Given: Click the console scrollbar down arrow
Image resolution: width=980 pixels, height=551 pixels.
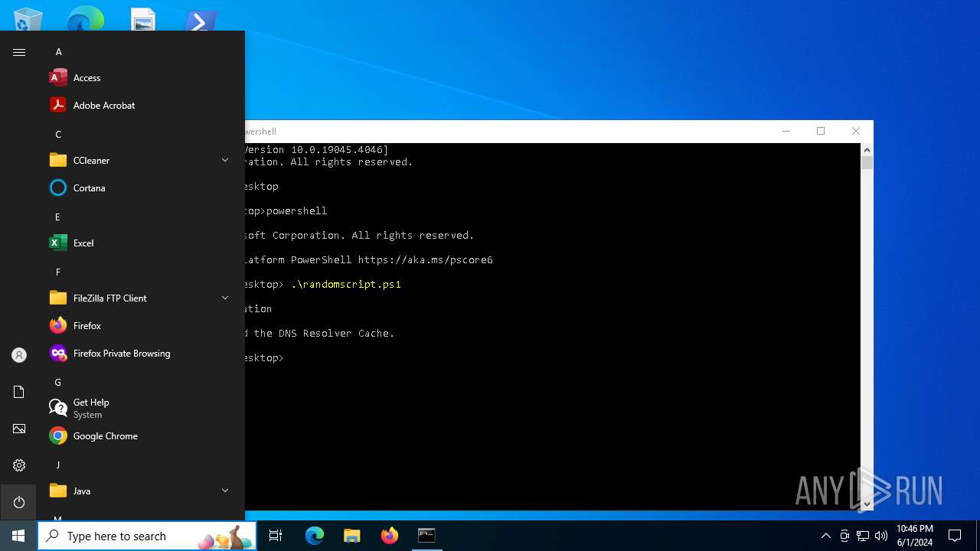Looking at the screenshot, I should tap(867, 504).
